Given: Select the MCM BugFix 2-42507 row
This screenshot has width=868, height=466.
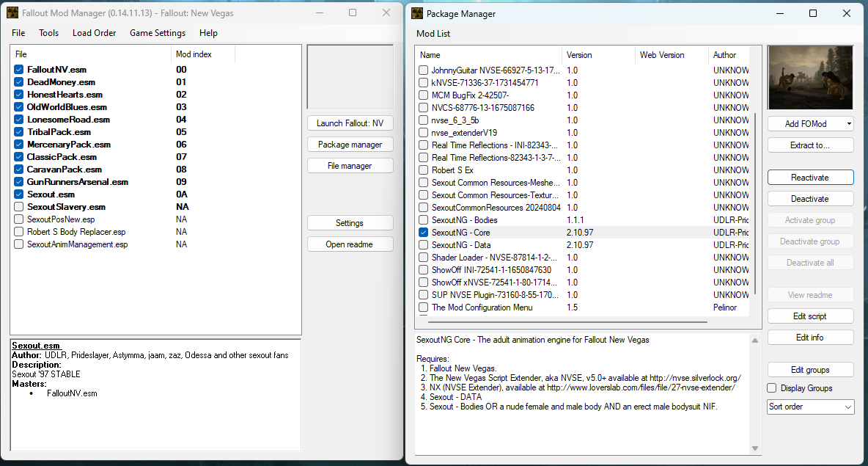Looking at the screenshot, I should click(x=582, y=95).
